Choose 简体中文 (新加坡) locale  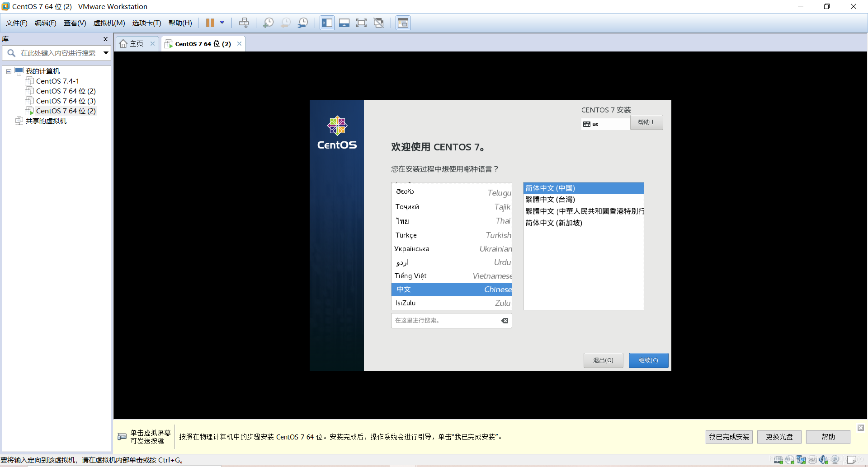pos(583,223)
